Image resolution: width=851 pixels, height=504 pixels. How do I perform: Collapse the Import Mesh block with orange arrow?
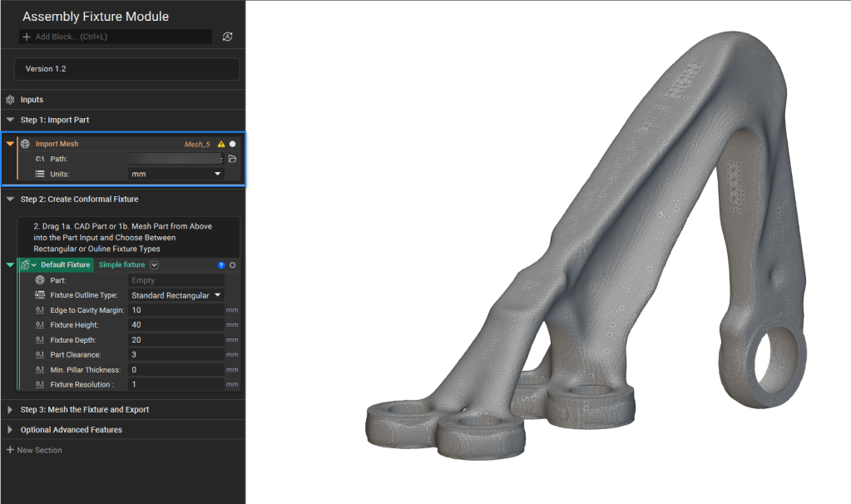[x=10, y=144]
